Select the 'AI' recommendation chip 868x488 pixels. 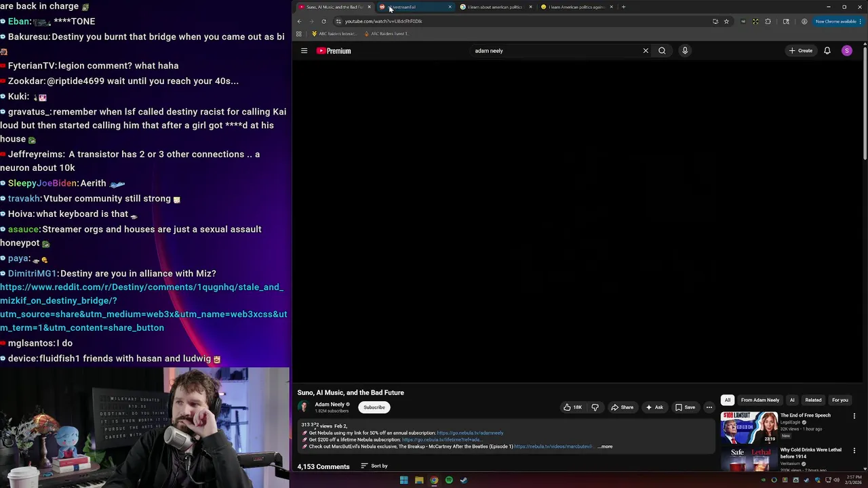pos(792,400)
